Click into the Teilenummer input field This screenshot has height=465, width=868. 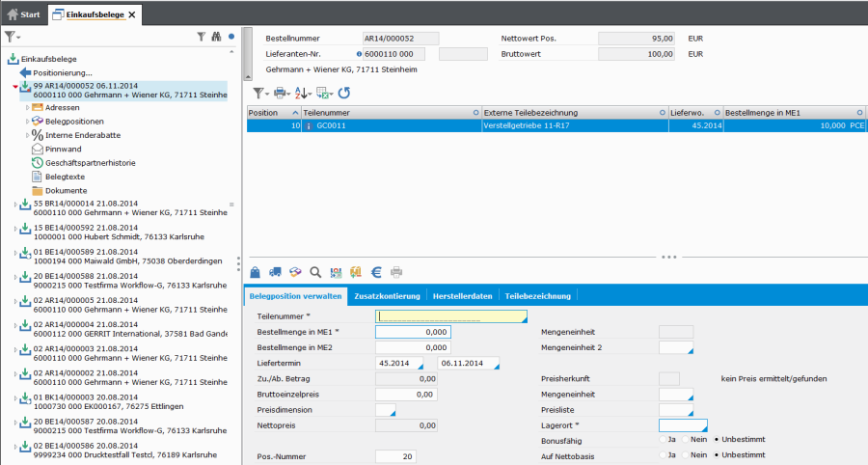pos(451,316)
